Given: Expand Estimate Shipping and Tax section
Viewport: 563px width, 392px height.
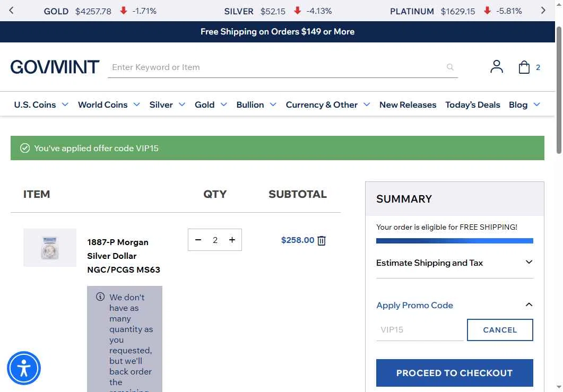Looking at the screenshot, I should (455, 263).
